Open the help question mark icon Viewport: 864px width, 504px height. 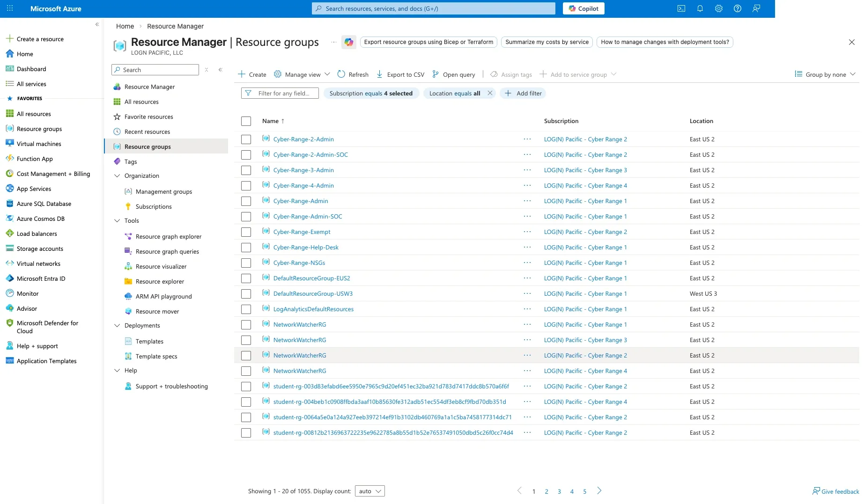click(x=738, y=8)
